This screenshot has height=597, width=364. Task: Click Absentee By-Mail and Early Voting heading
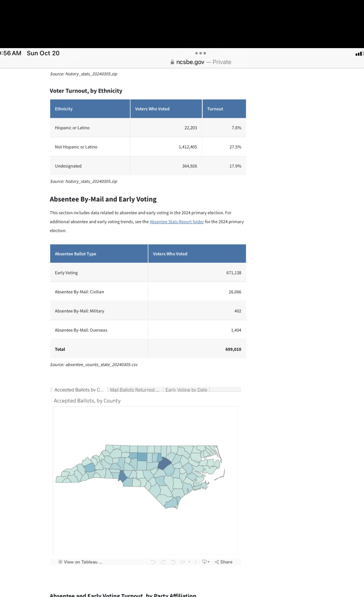(x=103, y=199)
